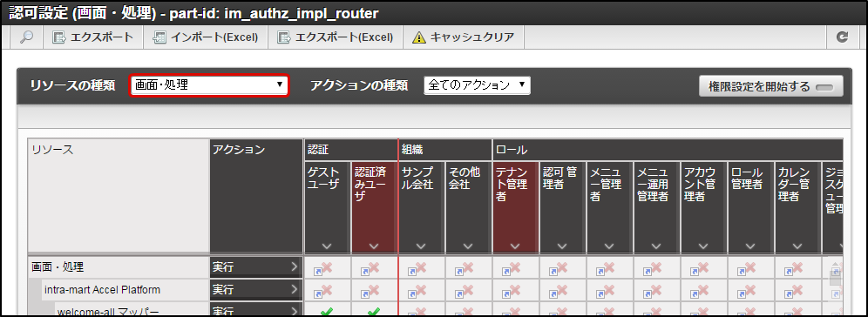Click the アクション column header

point(255,197)
